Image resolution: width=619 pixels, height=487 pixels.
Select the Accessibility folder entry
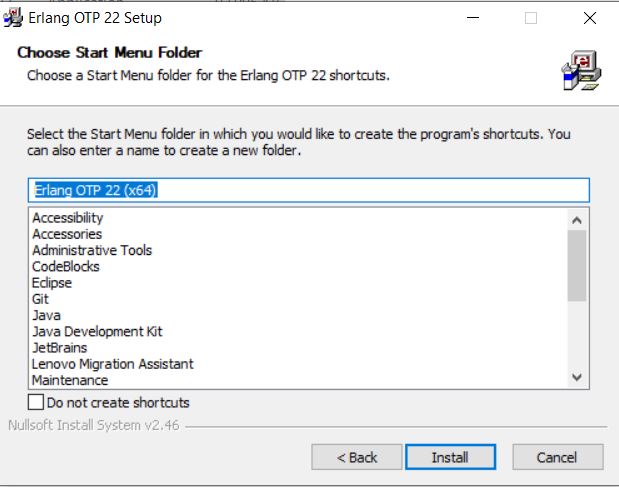tap(68, 218)
